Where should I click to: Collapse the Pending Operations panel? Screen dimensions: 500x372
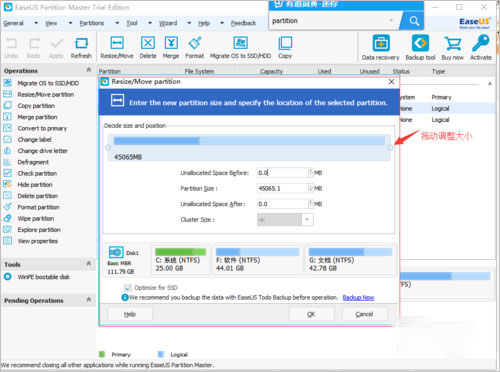pos(89,299)
